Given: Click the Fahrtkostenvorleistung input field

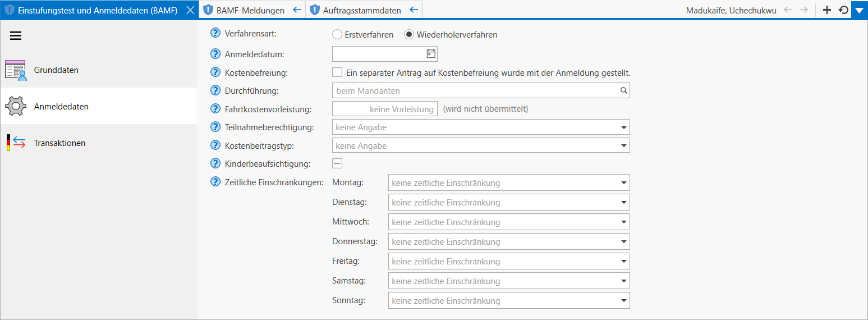Looking at the screenshot, I should click(x=385, y=109).
